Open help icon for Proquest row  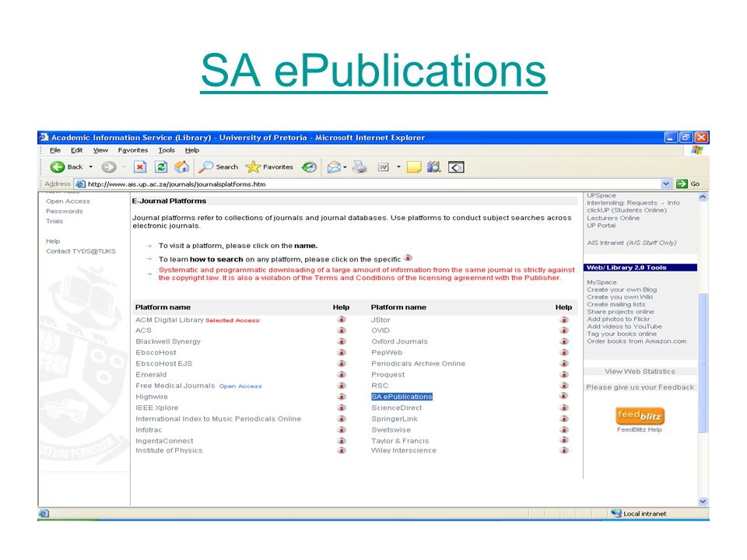tap(565, 374)
